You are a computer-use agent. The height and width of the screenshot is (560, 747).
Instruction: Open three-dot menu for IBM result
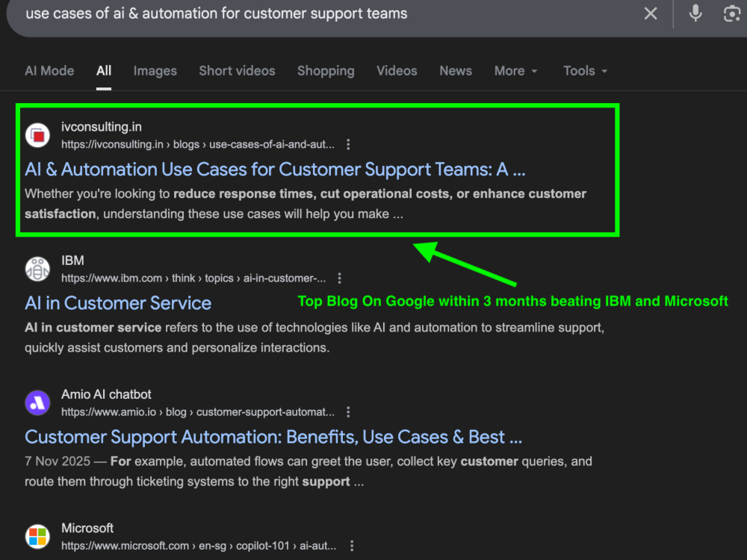pyautogui.click(x=340, y=278)
